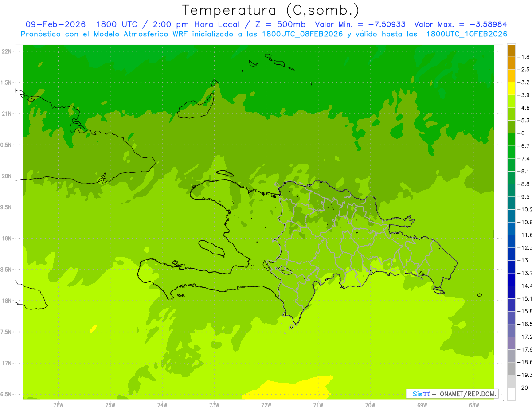
Task: Pick the yellow legend swatch between -3.2 and -3.9
Action: (x=511, y=89)
